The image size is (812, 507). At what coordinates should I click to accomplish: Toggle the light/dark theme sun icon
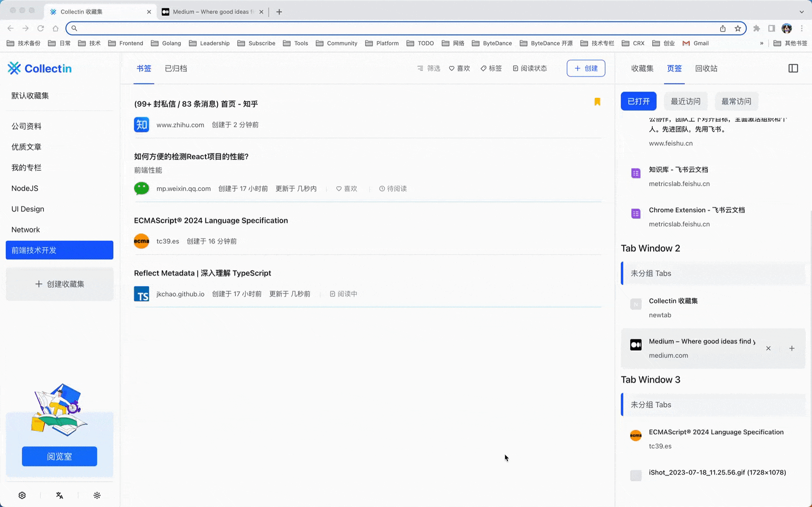(97, 495)
